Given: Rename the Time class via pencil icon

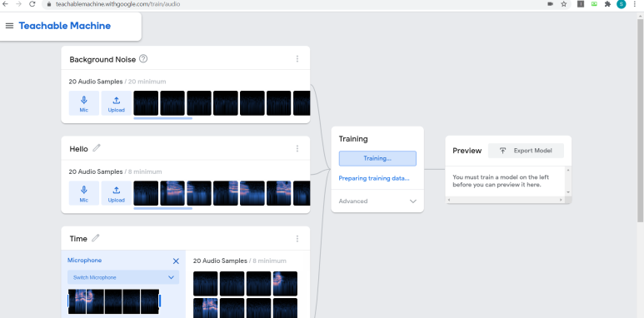Looking at the screenshot, I should (96, 237).
